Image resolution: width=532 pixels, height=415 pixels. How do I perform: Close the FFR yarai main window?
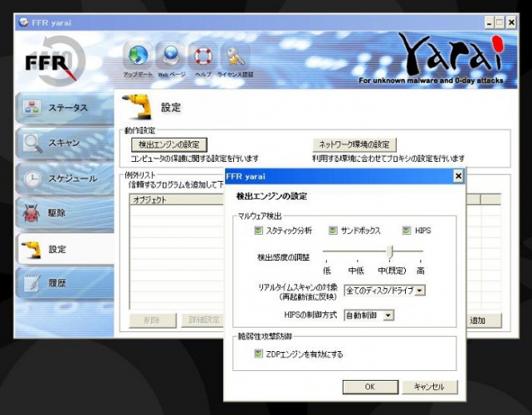point(511,23)
